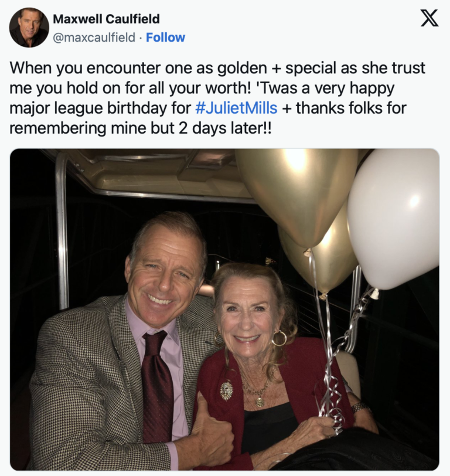The image size is (450, 476).
Task: Click the woman's gold hoop earring
Action: [279, 338]
